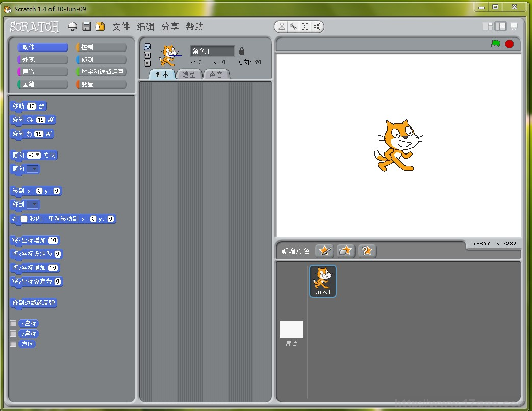Select the 外观 block category
The width and height of the screenshot is (532, 411).
point(42,60)
